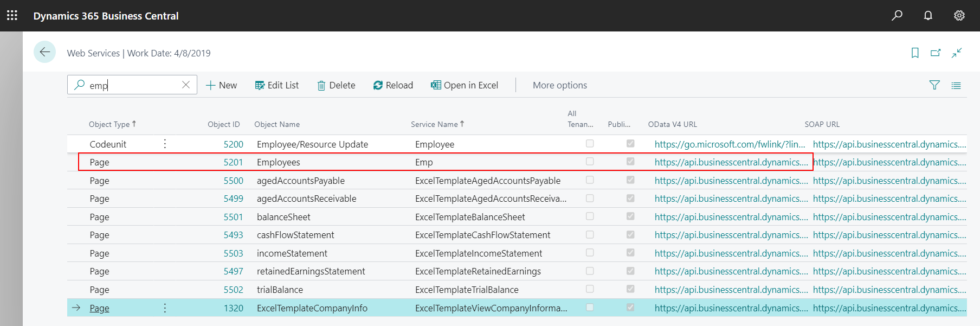
Task: Click Dynamics 365 Business Central title
Action: [x=106, y=16]
